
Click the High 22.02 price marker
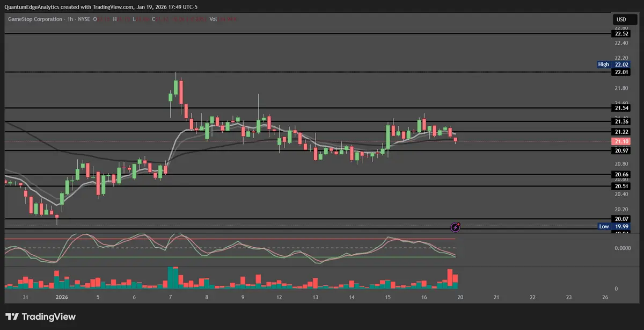tap(613, 64)
